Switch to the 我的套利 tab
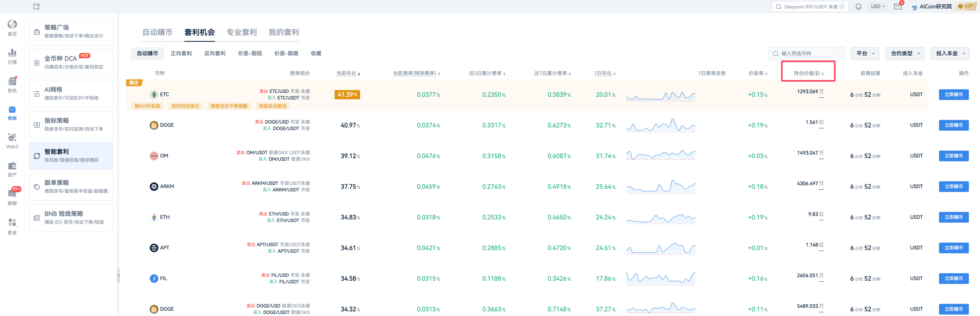The image size is (980, 316). 284,32
